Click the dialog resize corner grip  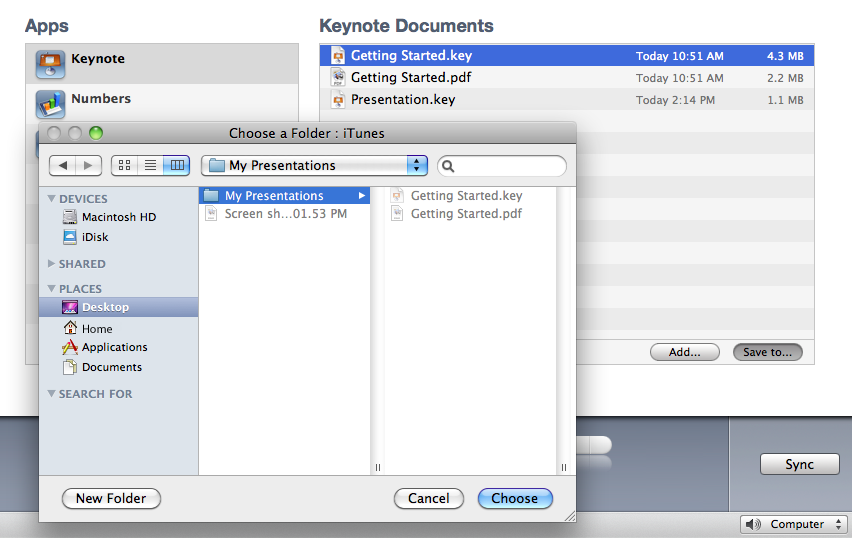(x=570, y=516)
